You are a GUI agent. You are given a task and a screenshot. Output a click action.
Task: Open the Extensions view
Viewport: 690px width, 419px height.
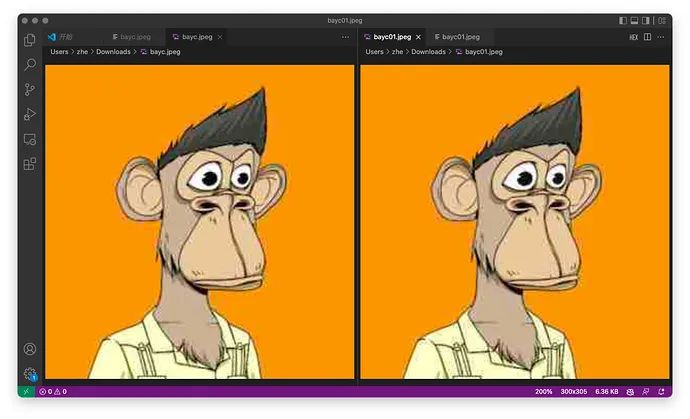(x=29, y=164)
